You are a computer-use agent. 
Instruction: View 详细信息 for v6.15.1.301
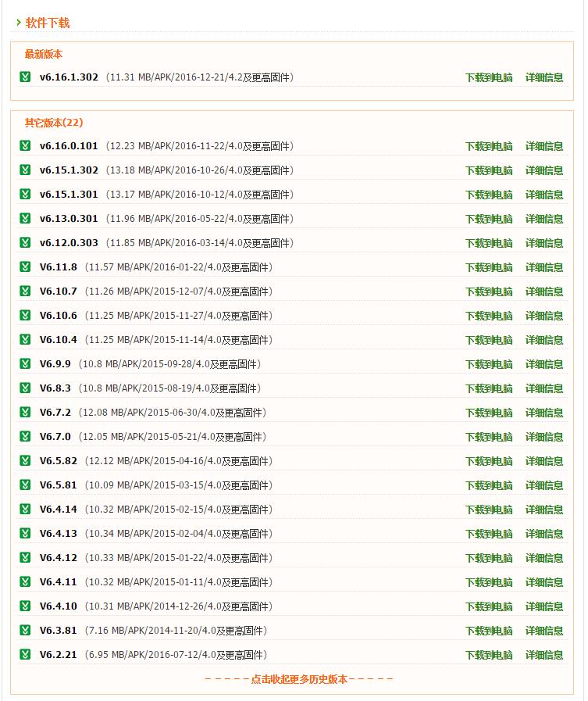544,195
